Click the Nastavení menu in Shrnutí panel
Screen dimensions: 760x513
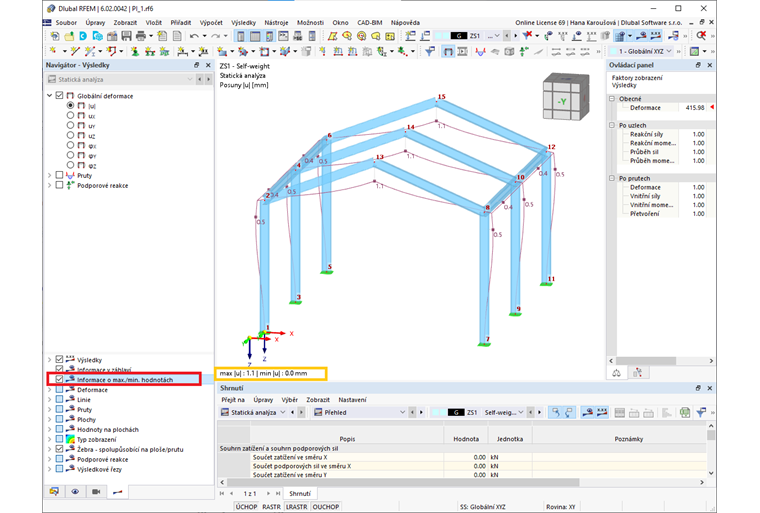352,400
